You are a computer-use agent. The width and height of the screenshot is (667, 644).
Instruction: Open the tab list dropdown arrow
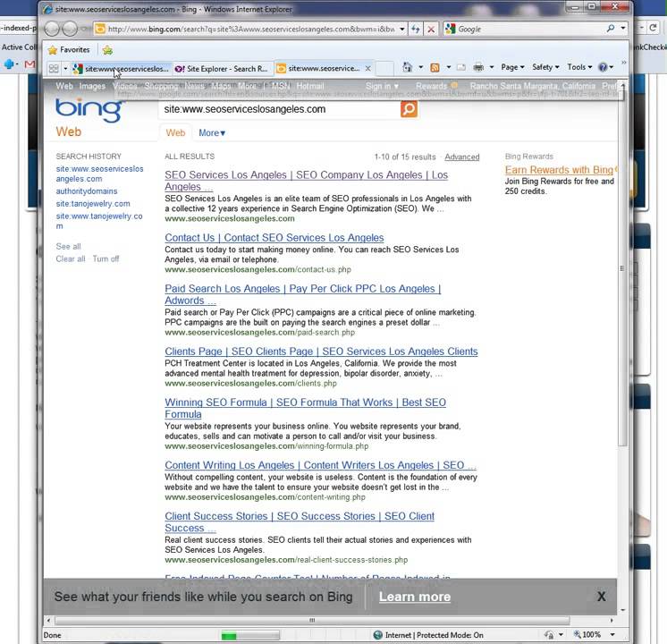coord(65,68)
